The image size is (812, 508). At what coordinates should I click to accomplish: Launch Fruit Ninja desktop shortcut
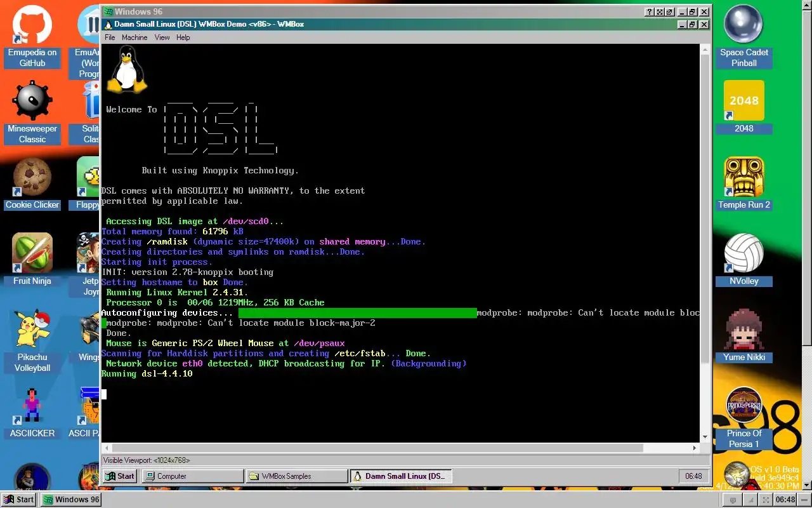point(32,259)
